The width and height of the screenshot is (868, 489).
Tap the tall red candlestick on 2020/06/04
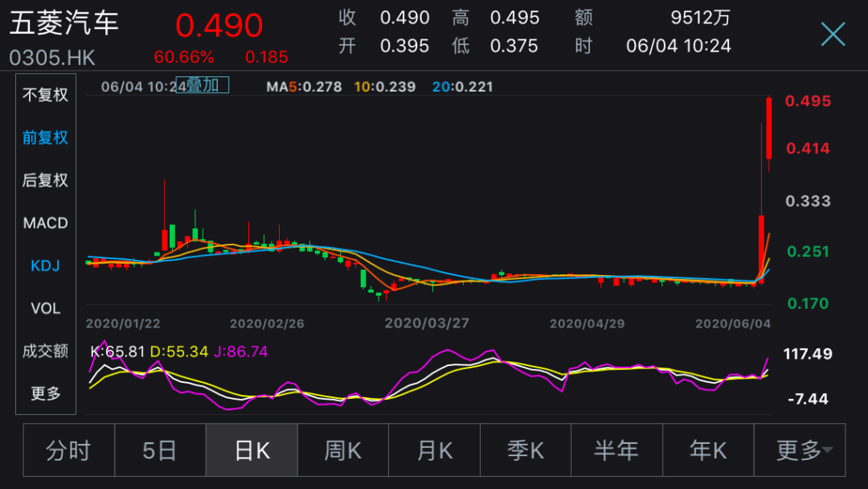pyautogui.click(x=769, y=129)
